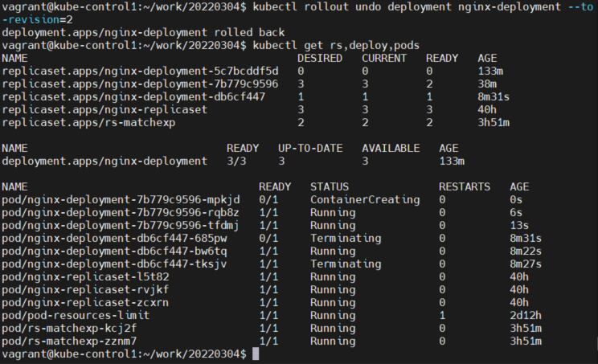
Task: Click Terminating status of pod tksjv
Action: click(346, 264)
